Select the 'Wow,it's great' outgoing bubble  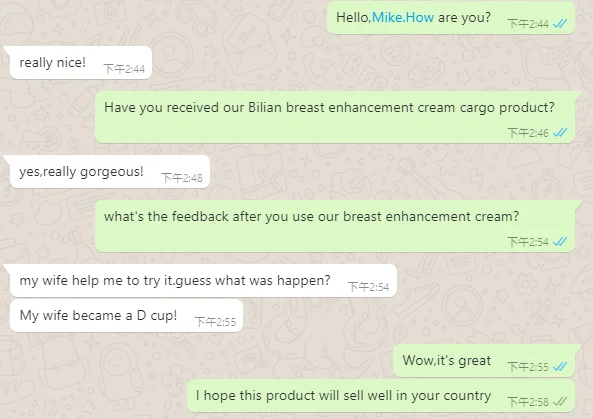484,360
